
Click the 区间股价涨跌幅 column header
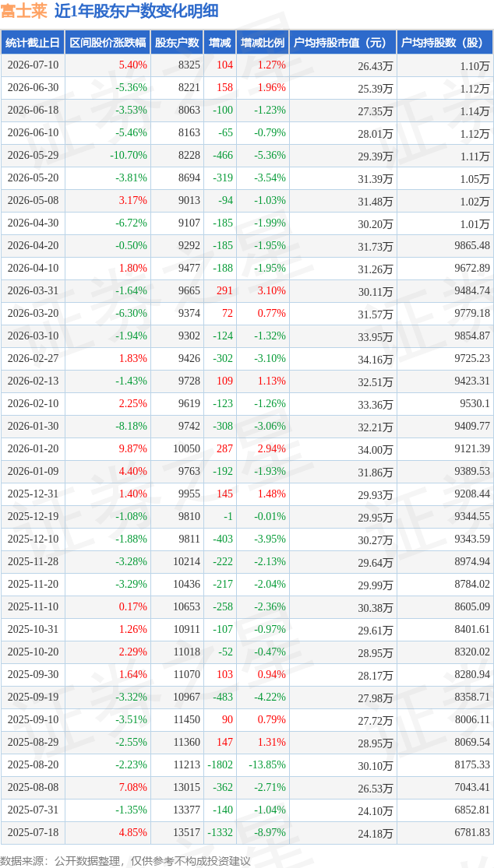[108, 42]
